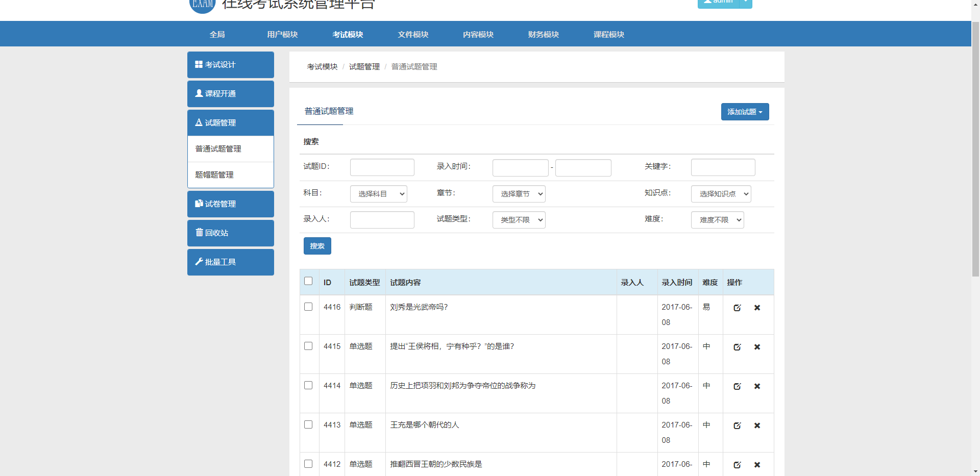
Task: Open 题帽题管理 in the sidebar submenu
Action: [x=230, y=175]
